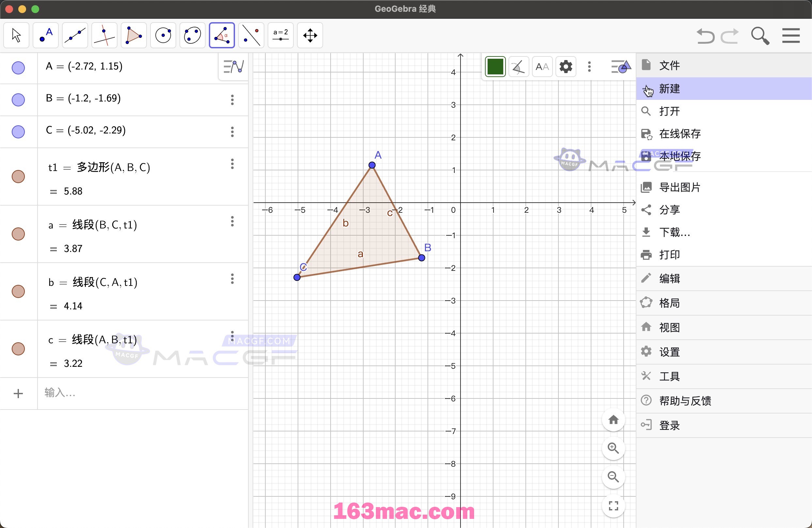Open the three-dot more options in style bar
Screen dimensions: 812x528
tap(589, 67)
